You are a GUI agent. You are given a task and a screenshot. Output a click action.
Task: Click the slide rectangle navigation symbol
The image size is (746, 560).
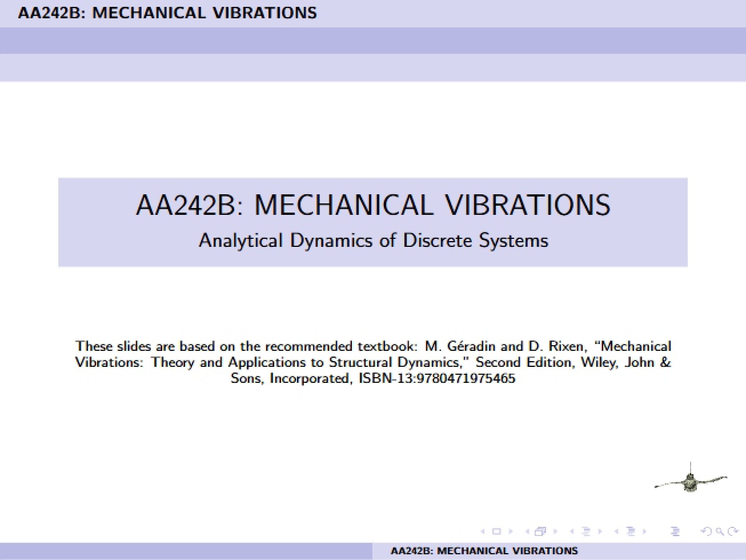[496, 531]
